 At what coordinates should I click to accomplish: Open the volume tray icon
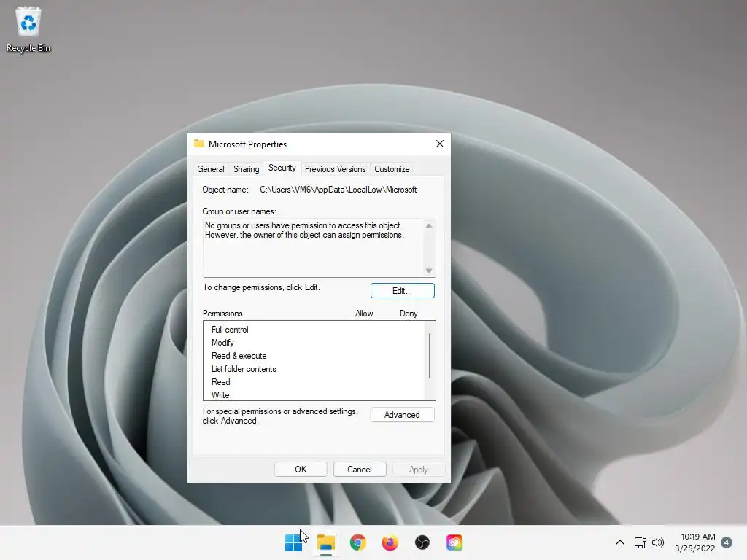[658, 542]
